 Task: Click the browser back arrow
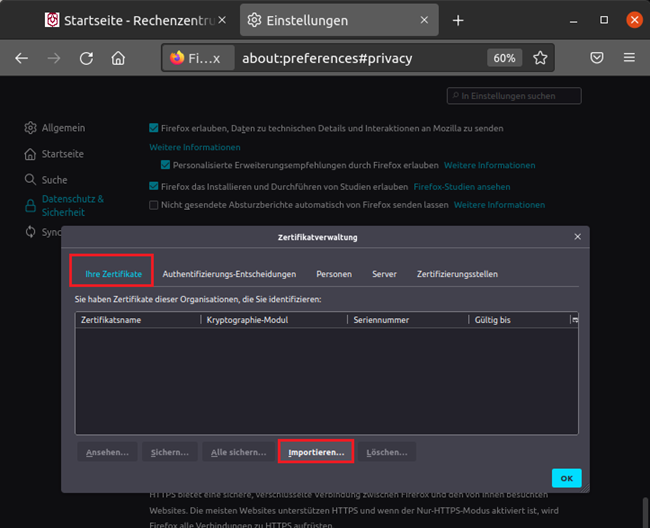tap(21, 58)
